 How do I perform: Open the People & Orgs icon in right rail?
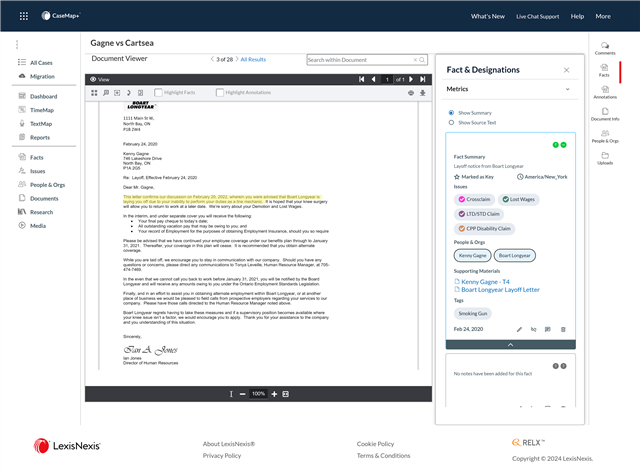[x=605, y=136]
